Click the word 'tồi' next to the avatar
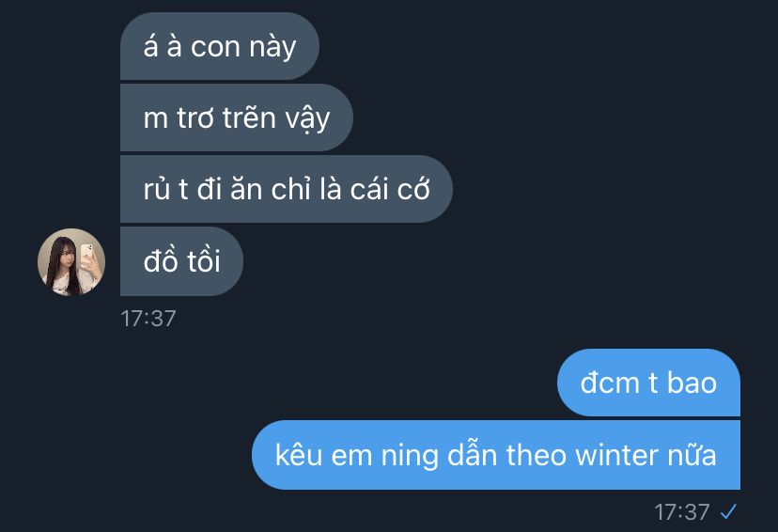 coord(204,260)
